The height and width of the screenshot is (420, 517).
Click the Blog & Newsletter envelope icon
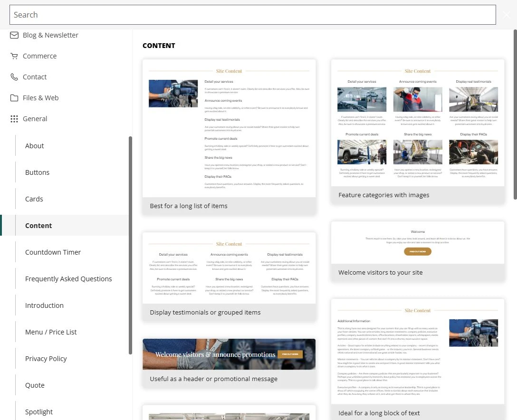click(14, 35)
